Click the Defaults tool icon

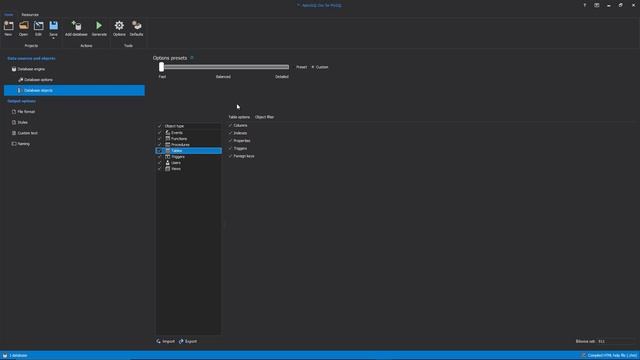tap(136, 29)
